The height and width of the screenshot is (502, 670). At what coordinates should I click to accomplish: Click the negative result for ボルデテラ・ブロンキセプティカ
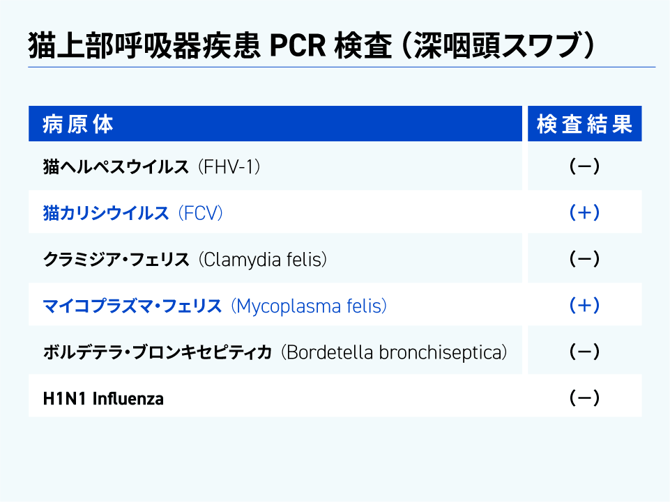tap(584, 353)
